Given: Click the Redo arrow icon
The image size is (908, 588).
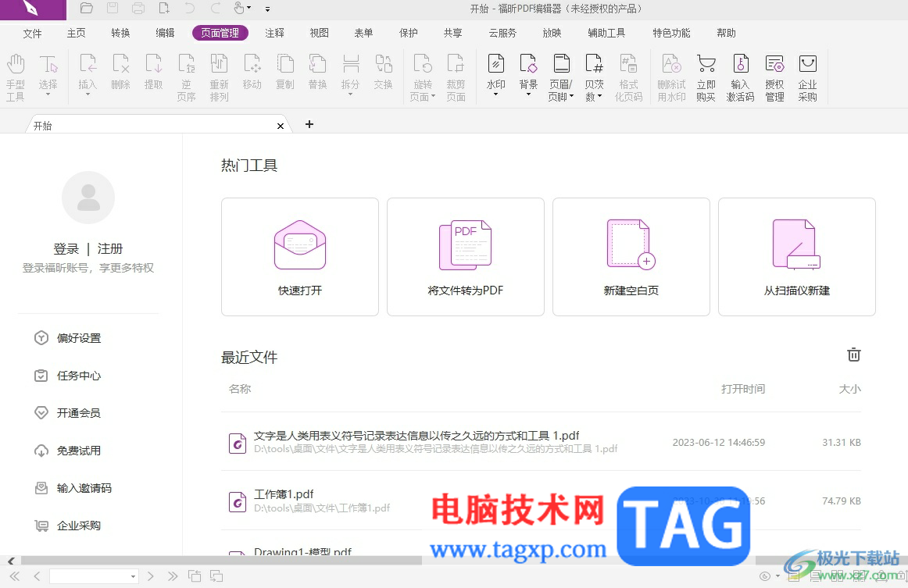Looking at the screenshot, I should pyautogui.click(x=215, y=8).
